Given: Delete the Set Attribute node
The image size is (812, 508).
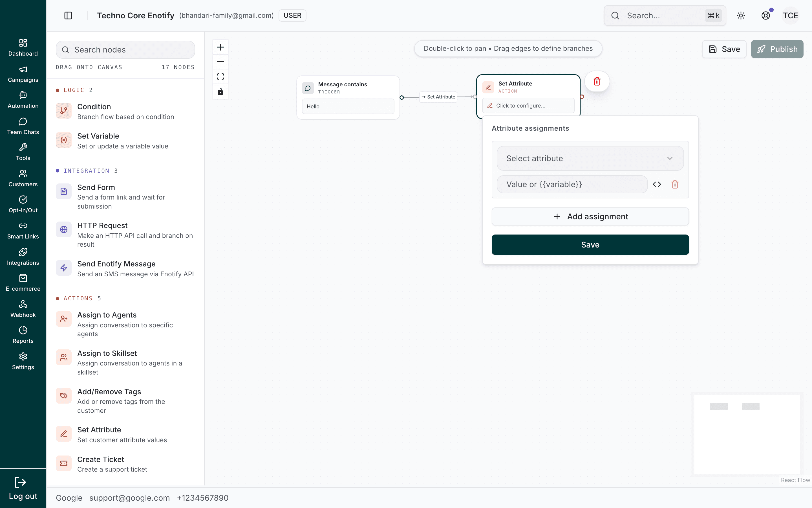Looking at the screenshot, I should (597, 81).
